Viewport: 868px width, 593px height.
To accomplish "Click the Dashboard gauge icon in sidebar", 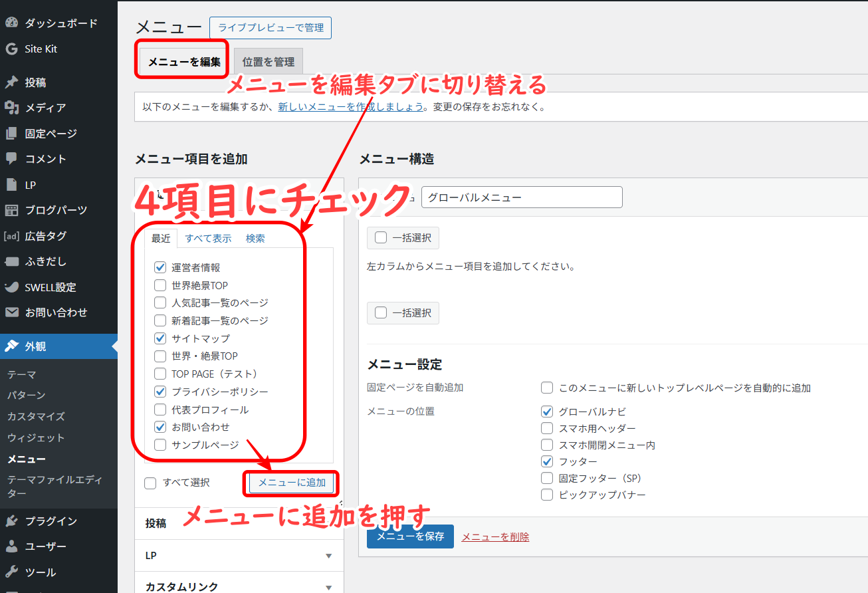I will pos(11,23).
